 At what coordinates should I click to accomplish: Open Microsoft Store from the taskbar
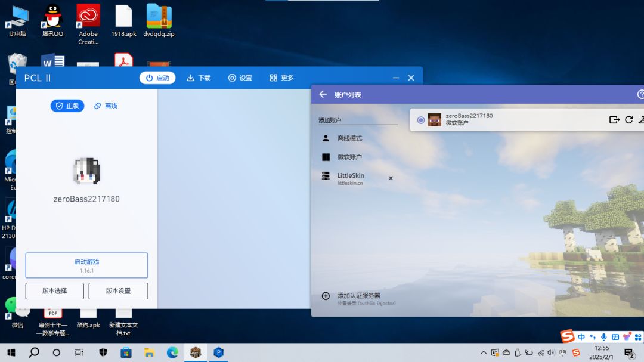126,352
